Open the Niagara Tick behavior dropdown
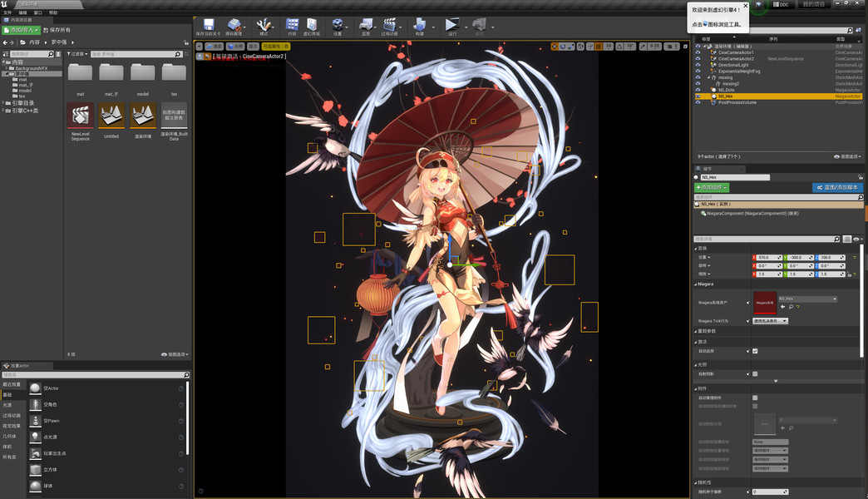 [x=770, y=321]
